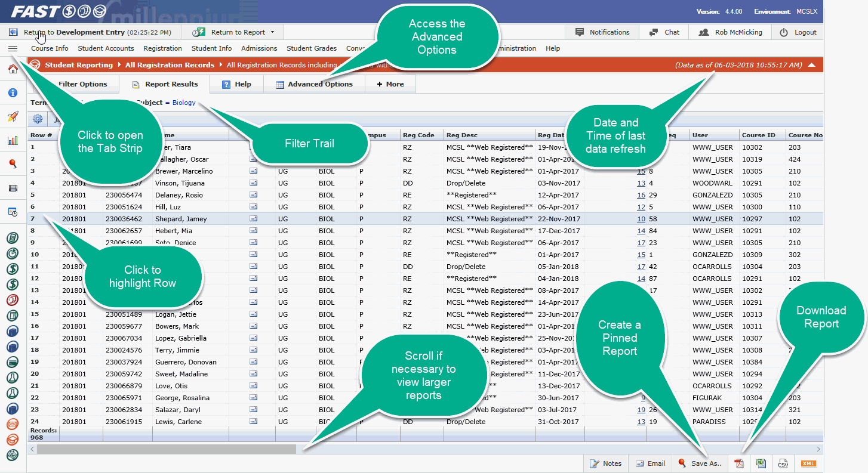Click Save As to create pinned report

pos(700,463)
